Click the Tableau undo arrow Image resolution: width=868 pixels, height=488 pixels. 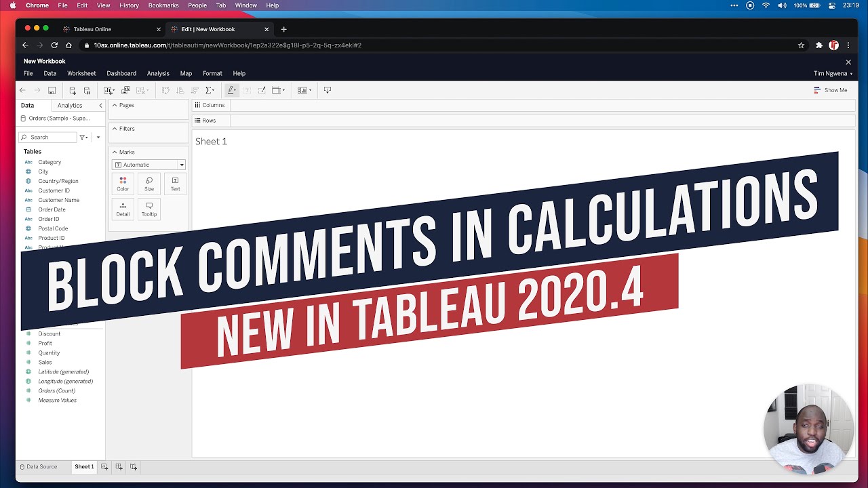point(22,90)
